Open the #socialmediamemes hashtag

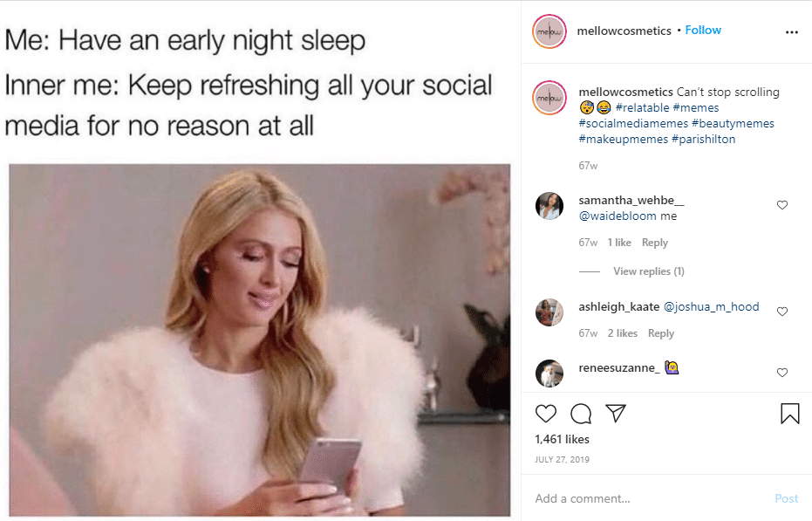pos(633,123)
